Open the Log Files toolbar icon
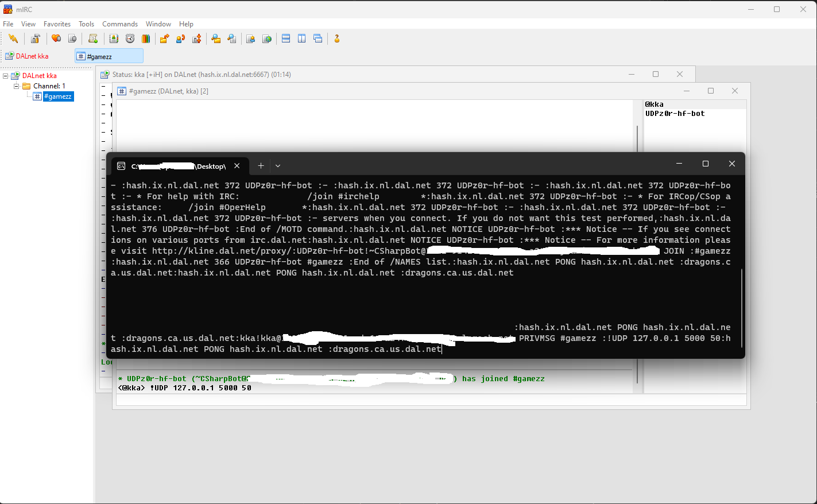 [232, 38]
